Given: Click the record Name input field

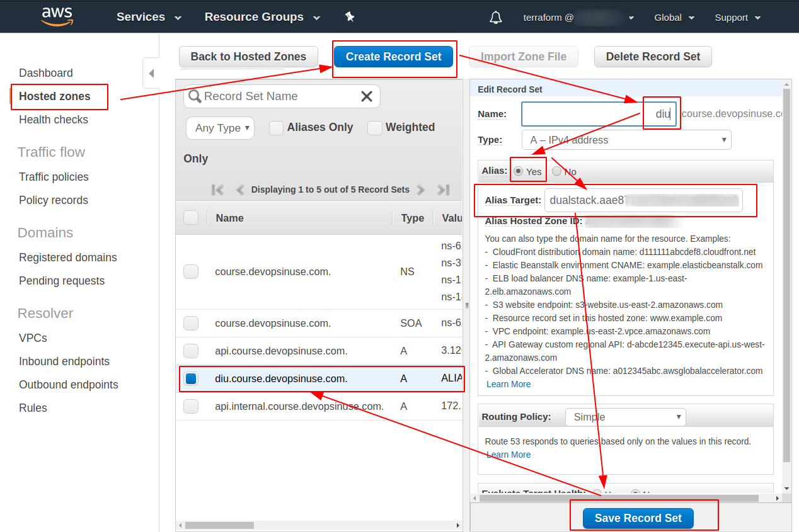Looking at the screenshot, I should [x=599, y=115].
